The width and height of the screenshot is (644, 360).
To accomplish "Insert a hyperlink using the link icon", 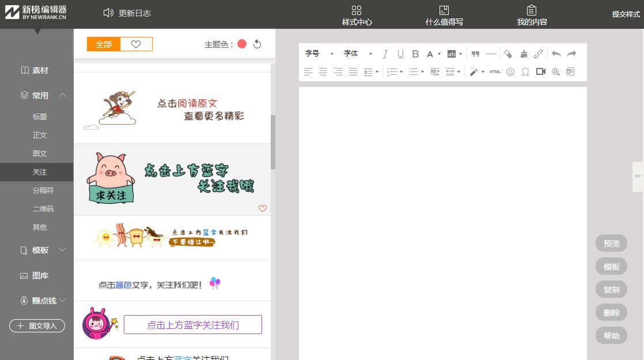I will 538,54.
